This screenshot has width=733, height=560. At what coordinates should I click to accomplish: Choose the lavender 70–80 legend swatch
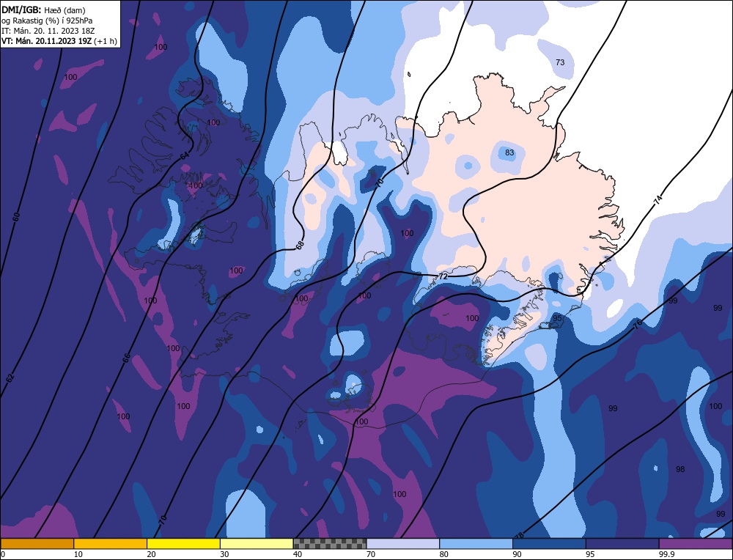click(403, 544)
